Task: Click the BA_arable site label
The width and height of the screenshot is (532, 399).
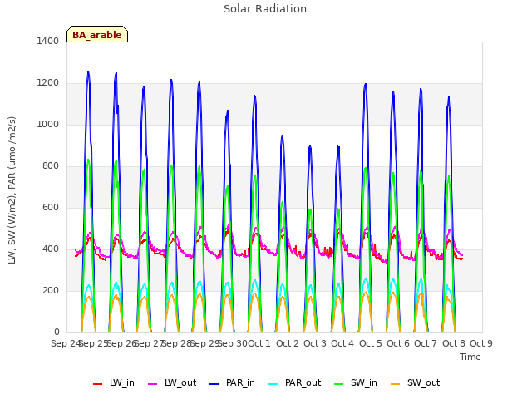Action: (x=97, y=35)
